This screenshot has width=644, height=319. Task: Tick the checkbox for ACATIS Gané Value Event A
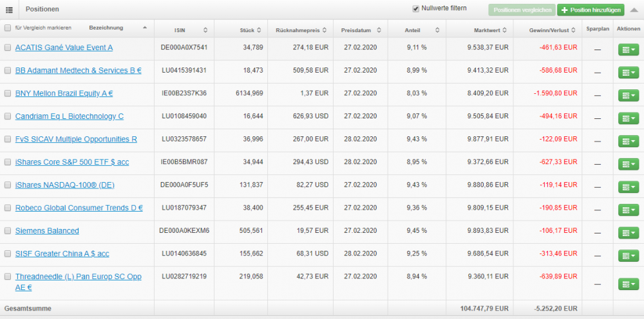[7, 48]
